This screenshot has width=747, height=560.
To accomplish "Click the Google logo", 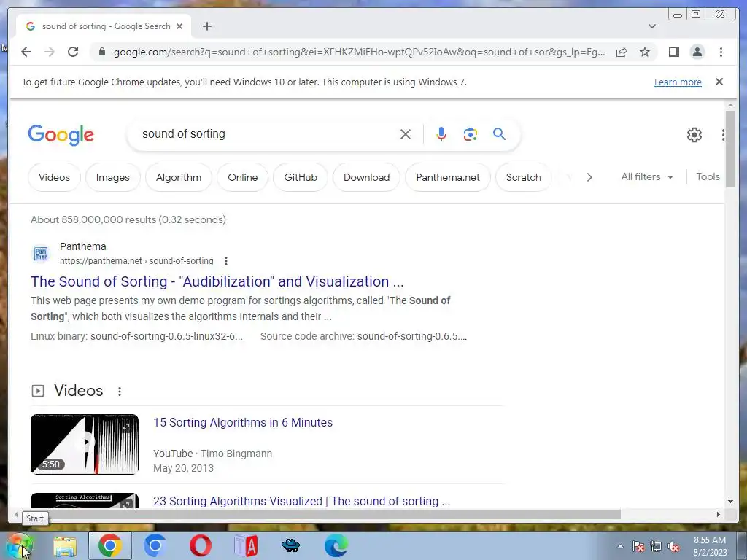I will [61, 135].
